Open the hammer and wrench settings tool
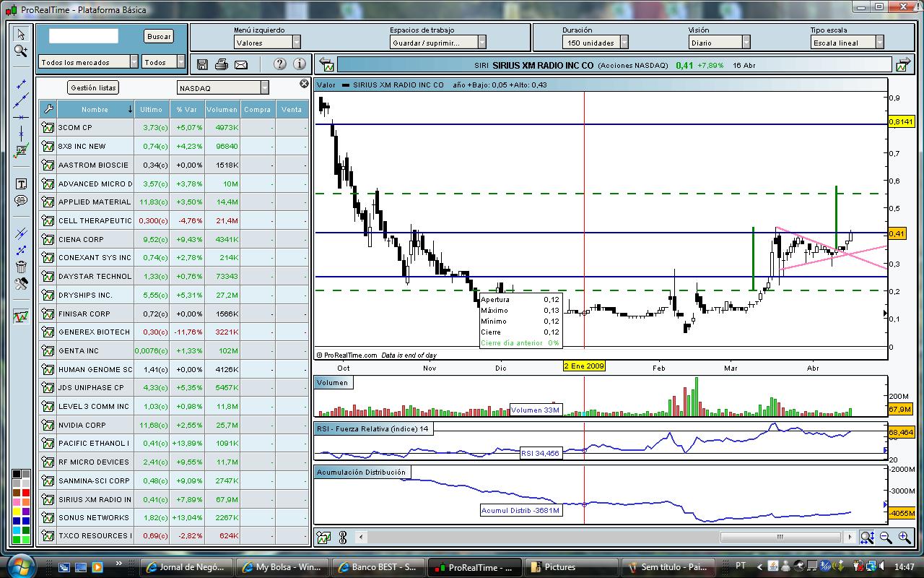924x578 pixels. click(x=21, y=283)
